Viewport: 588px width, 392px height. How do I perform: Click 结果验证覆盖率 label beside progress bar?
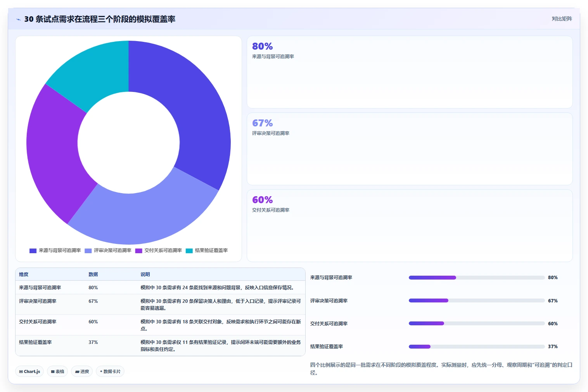pos(327,347)
